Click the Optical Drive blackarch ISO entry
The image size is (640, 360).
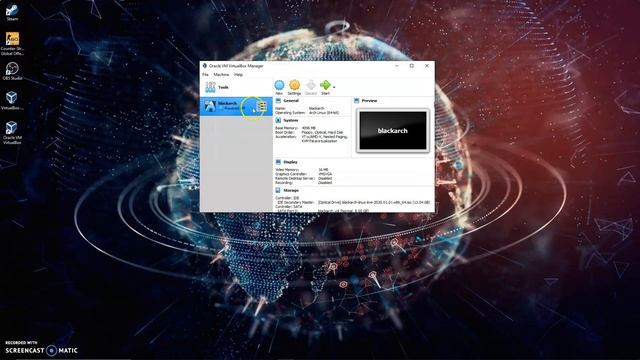374,202
